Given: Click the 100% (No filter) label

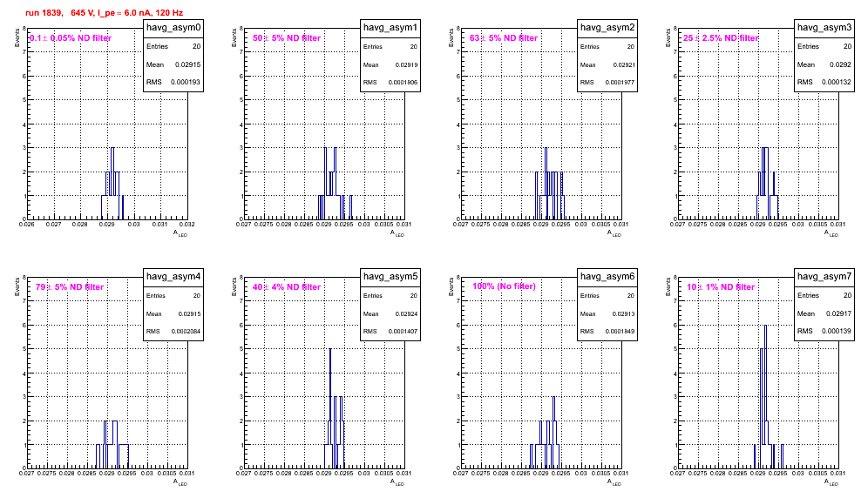Looking at the screenshot, I should (505, 286).
